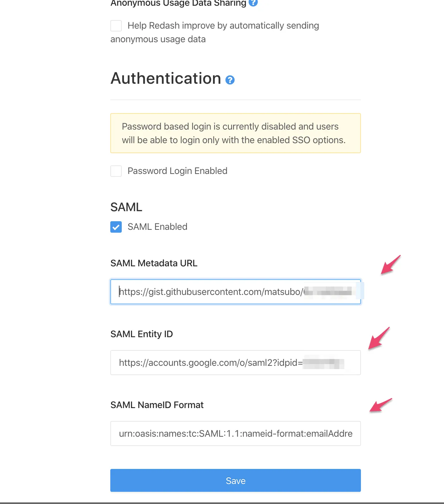Click the "SAML Entity ID" field label
Viewport: 444px width, 504px height.
tap(141, 334)
